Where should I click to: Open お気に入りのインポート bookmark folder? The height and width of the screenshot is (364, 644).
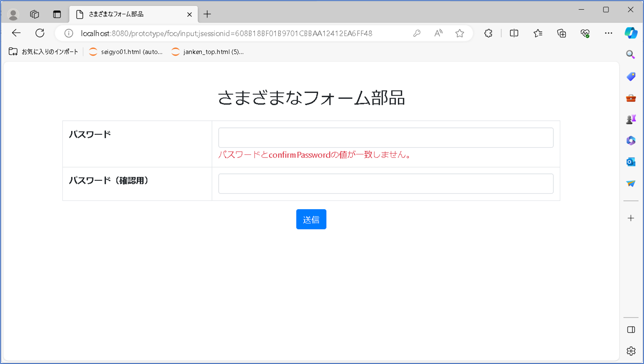43,52
